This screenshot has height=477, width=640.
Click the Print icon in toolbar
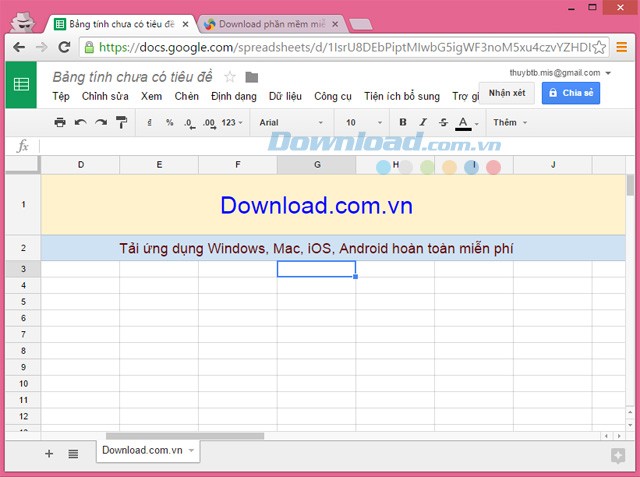[60, 122]
